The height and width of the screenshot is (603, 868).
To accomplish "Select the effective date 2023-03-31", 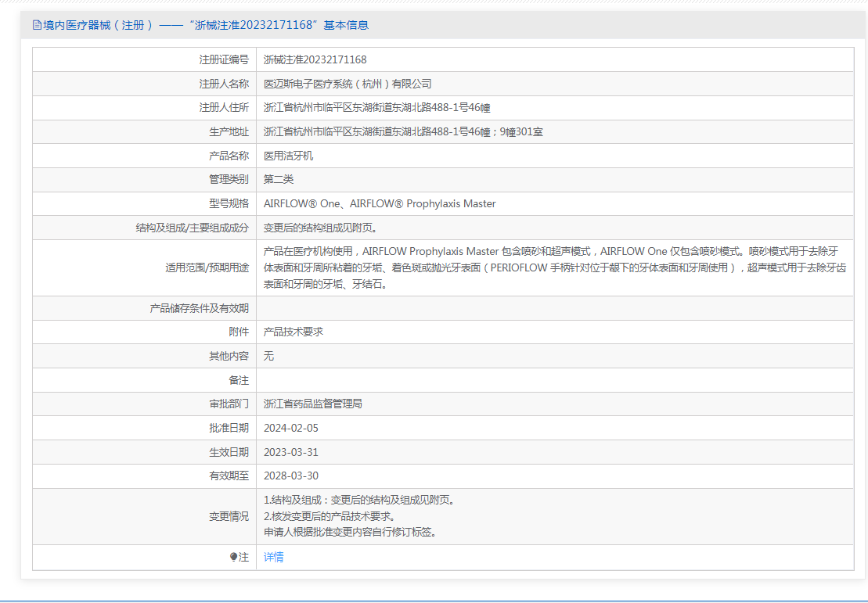I will 291,452.
